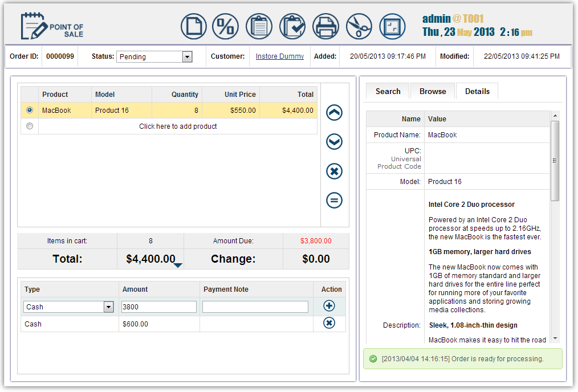Click the Model Product 16 details value
This screenshot has height=392, width=578.
(445, 182)
